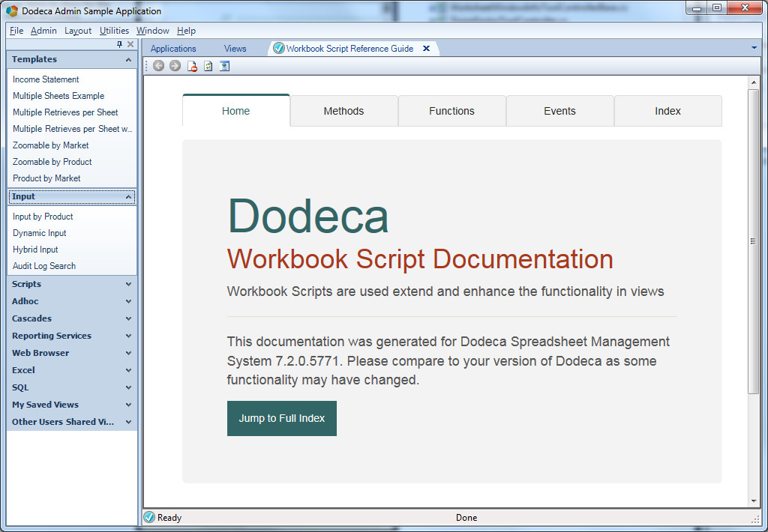Click the Refresh page icon
The width and height of the screenshot is (768, 532).
(208, 66)
